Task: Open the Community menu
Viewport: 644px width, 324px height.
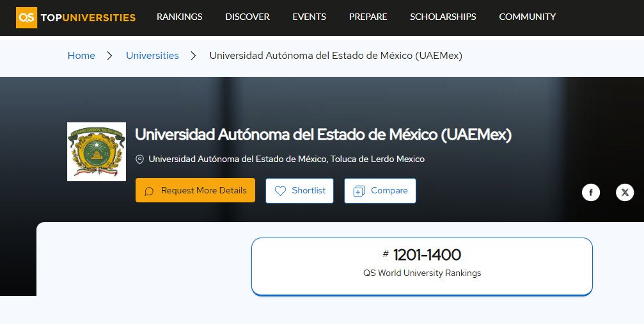Action: coord(528,17)
